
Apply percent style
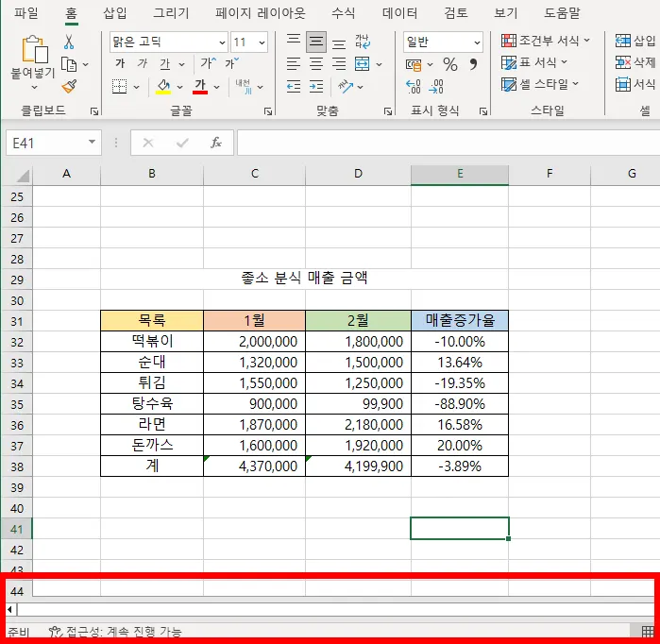450,64
